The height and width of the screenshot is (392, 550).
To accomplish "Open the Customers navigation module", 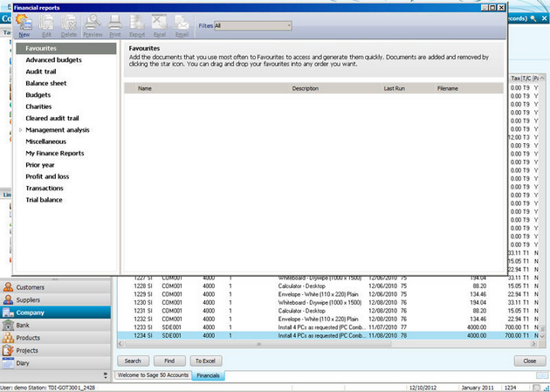I will point(30,286).
